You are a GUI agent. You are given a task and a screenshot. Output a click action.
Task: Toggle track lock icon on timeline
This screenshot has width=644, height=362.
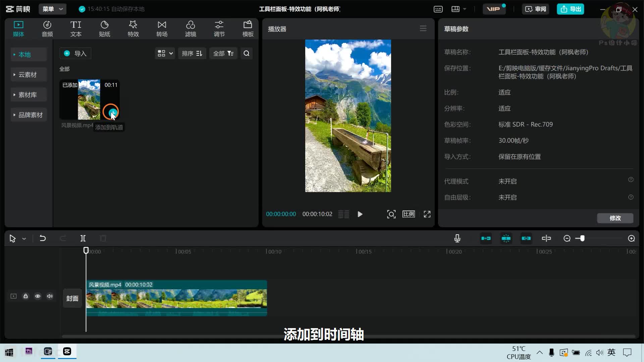coord(25,296)
